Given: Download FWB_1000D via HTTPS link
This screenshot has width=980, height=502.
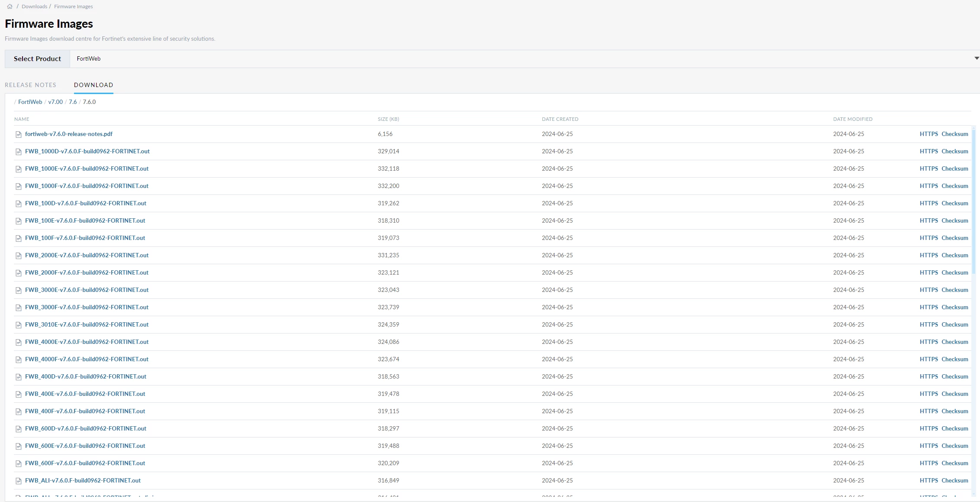Looking at the screenshot, I should click(x=929, y=151).
